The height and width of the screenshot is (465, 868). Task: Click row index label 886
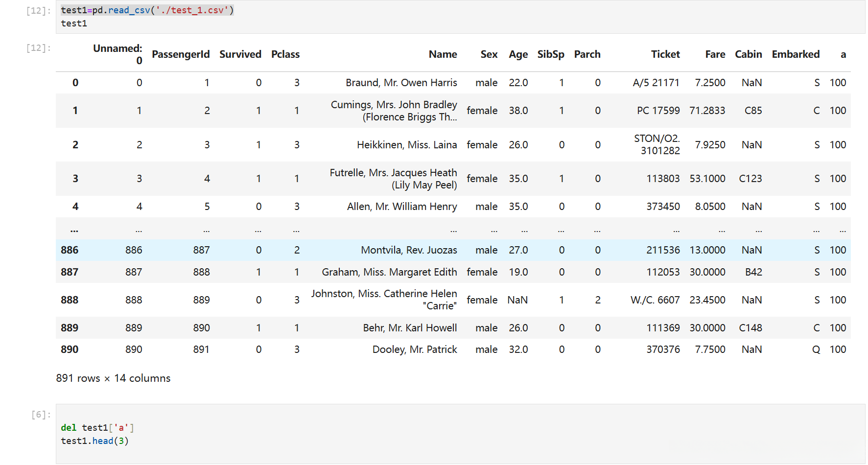70,250
